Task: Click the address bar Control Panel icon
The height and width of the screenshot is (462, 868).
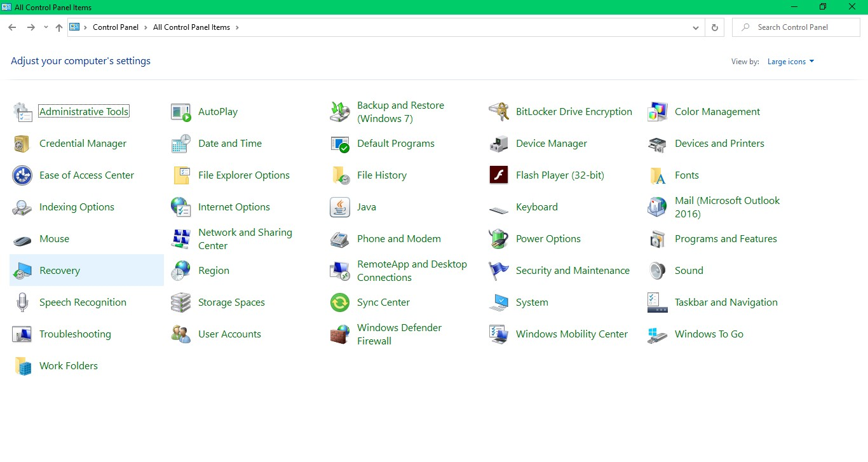Action: (74, 27)
